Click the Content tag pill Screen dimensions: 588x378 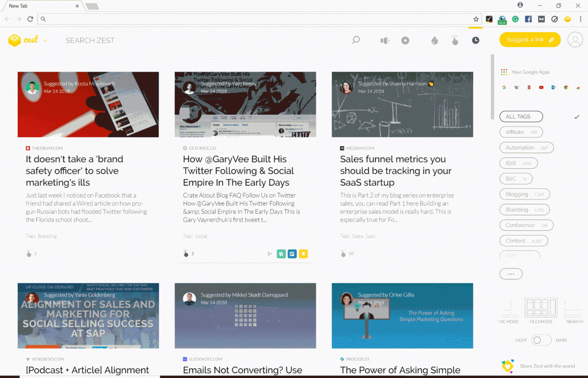[x=523, y=241]
